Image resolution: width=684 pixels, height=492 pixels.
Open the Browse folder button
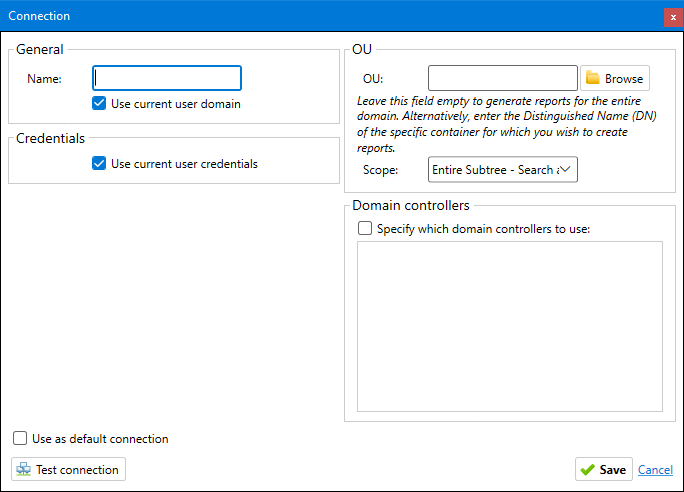615,78
